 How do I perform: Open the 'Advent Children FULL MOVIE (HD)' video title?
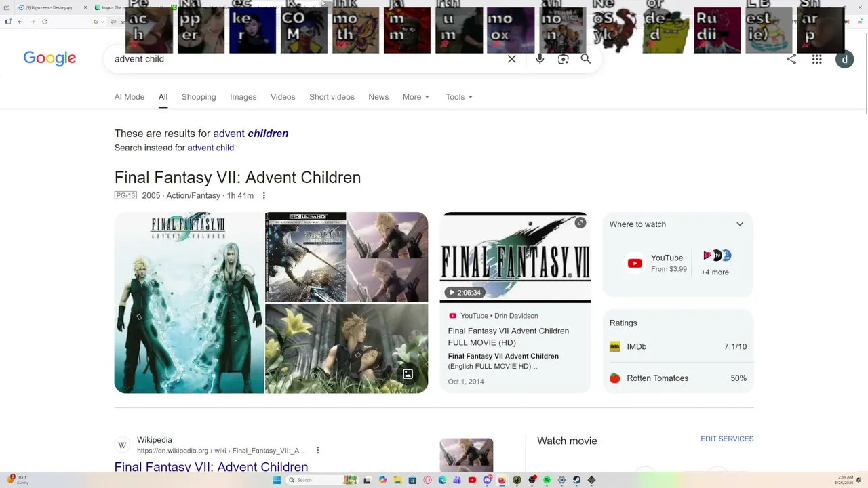coord(509,337)
